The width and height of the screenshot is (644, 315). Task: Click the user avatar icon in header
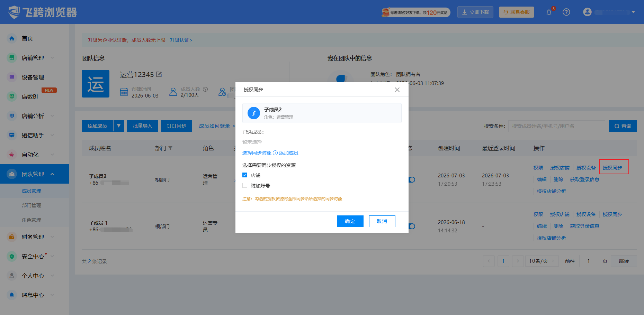pyautogui.click(x=587, y=12)
